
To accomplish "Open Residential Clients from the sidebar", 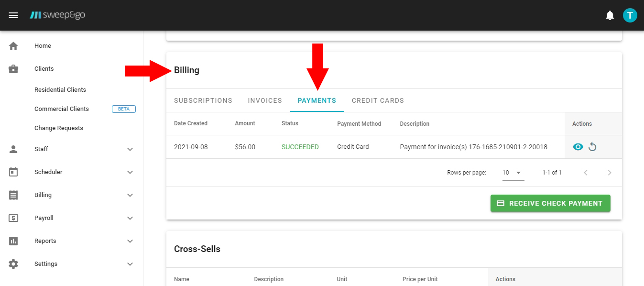I will point(60,89).
